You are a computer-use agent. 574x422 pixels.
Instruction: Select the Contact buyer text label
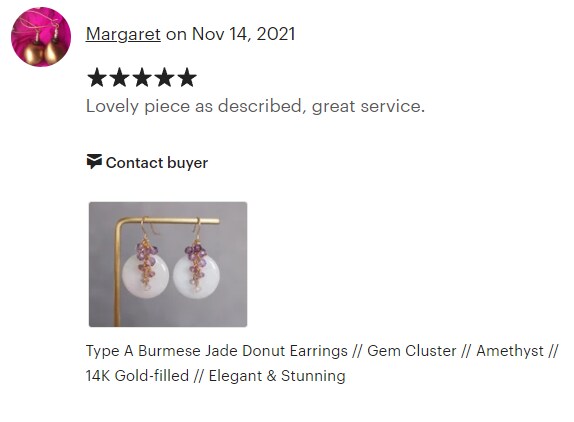pos(157,163)
